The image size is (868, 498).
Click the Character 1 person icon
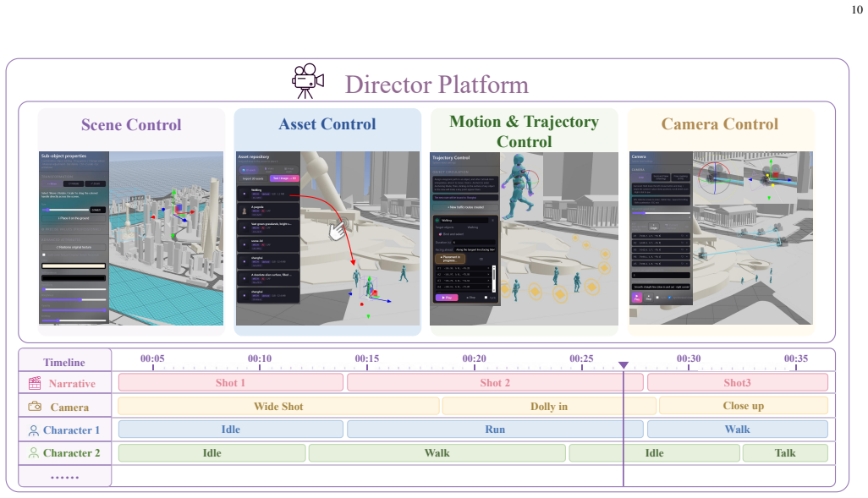click(x=34, y=430)
